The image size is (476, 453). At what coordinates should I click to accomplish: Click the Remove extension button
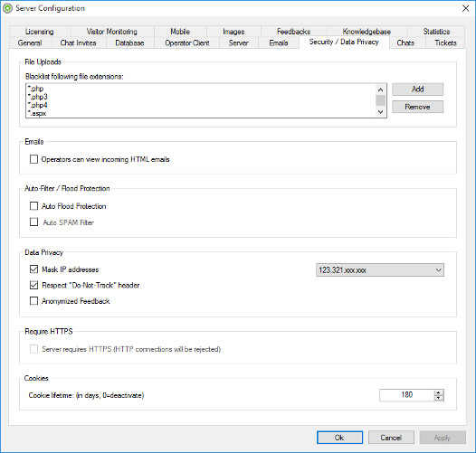point(417,107)
